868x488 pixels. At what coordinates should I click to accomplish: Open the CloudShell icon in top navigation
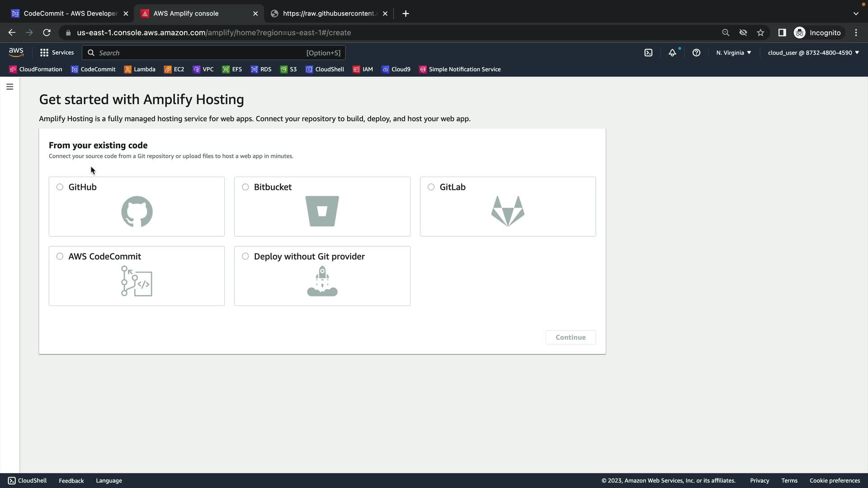pos(648,53)
